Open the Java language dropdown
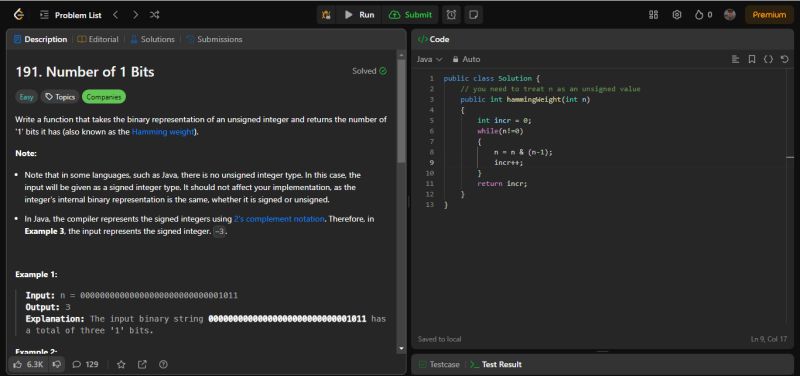 pyautogui.click(x=430, y=59)
